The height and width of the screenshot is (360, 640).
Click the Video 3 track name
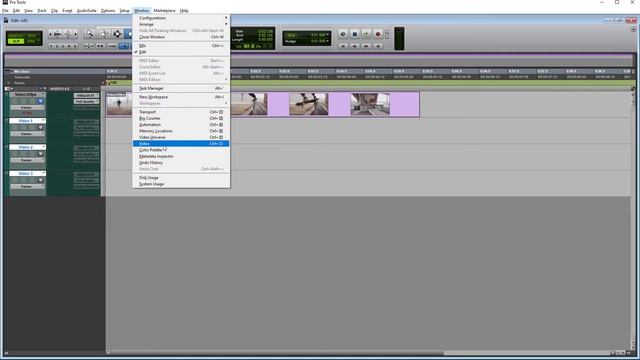point(25,173)
